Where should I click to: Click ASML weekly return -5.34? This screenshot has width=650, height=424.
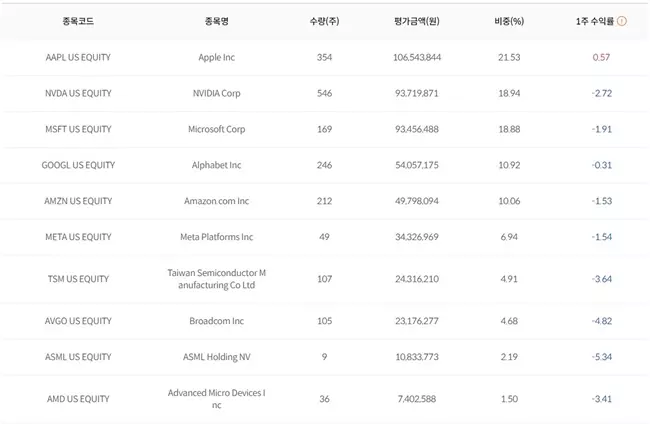tap(601, 357)
